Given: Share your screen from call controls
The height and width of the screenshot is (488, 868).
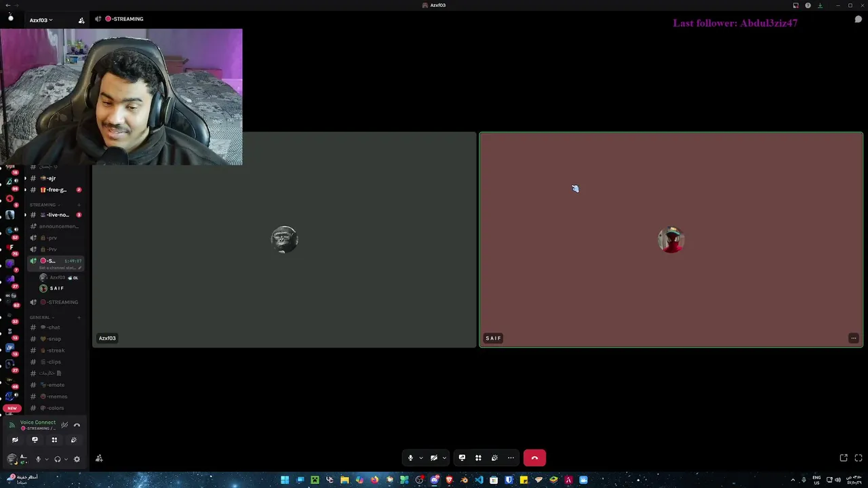Looking at the screenshot, I should coord(462,458).
